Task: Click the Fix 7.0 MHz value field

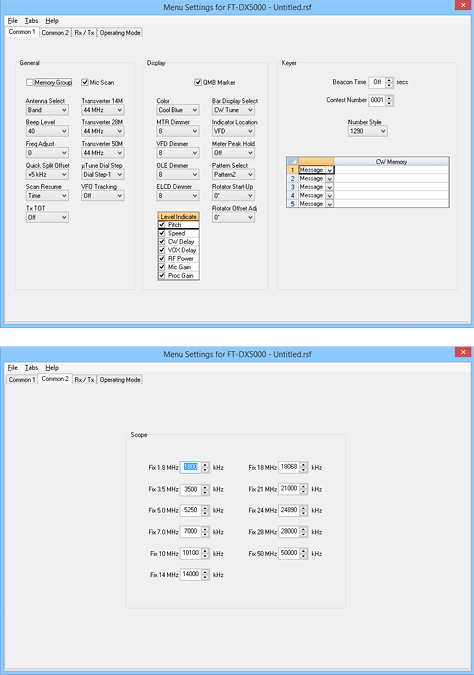Action: coord(191,532)
